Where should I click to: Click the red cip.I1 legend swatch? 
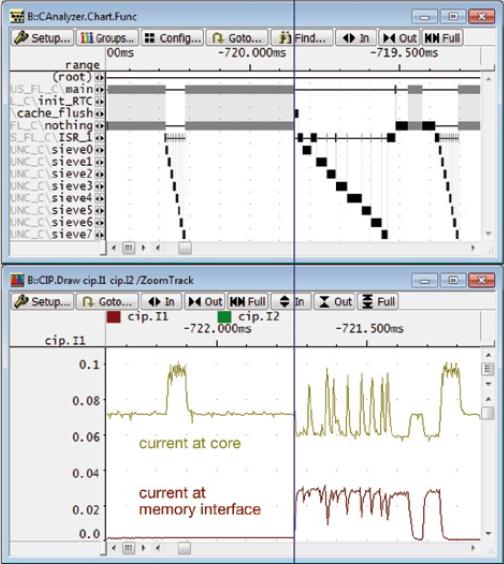[x=114, y=317]
